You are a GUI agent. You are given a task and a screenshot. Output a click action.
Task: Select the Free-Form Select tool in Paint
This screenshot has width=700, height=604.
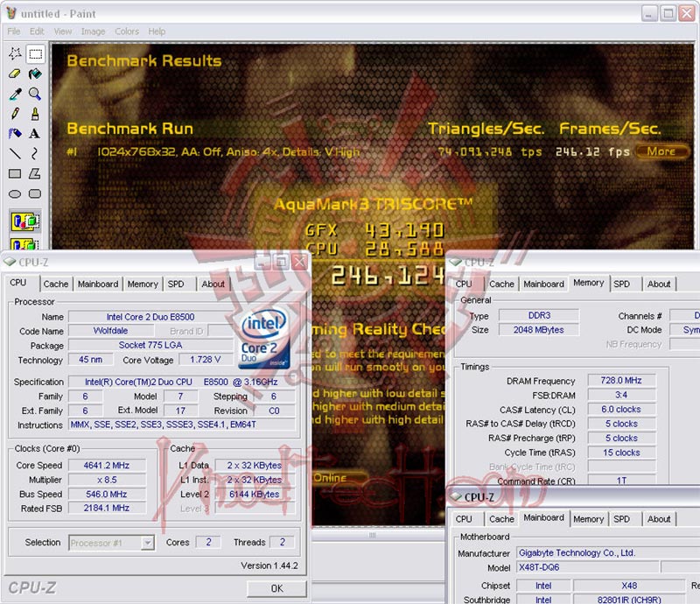(15, 54)
